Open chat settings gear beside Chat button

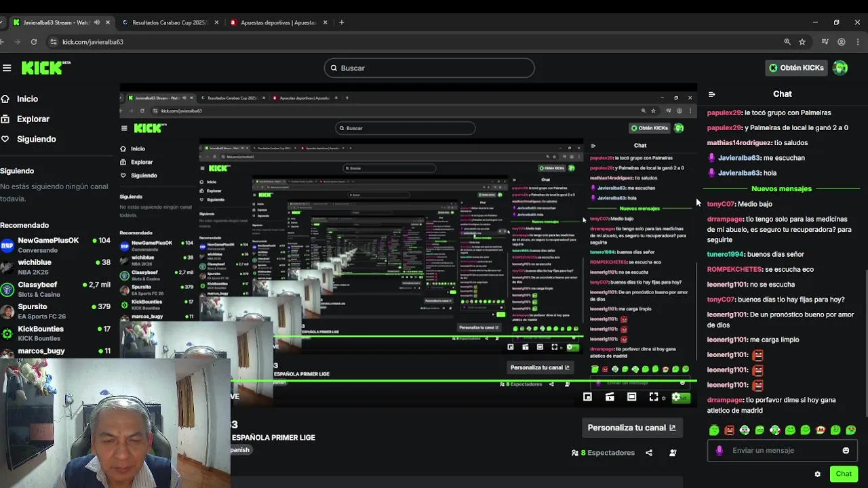pyautogui.click(x=817, y=474)
